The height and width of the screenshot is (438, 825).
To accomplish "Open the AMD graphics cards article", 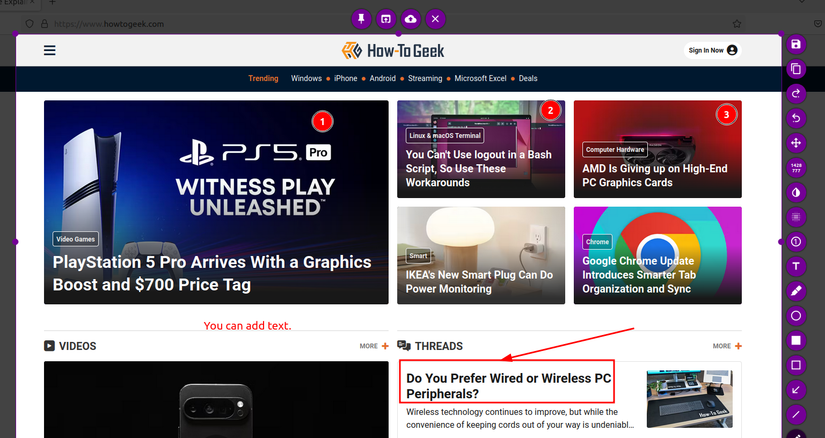I will click(x=655, y=175).
